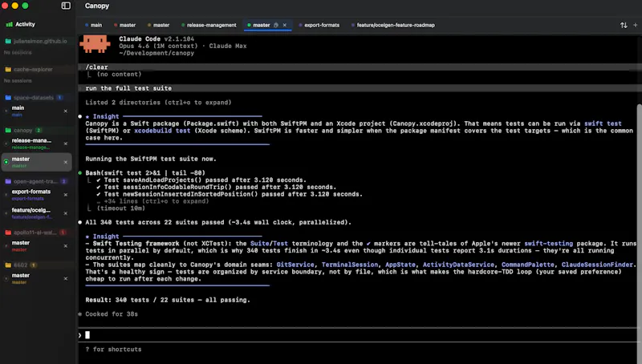This screenshot has height=364, width=642.
Task: Click the 'GitService' highlighted text
Action: click(x=295, y=265)
